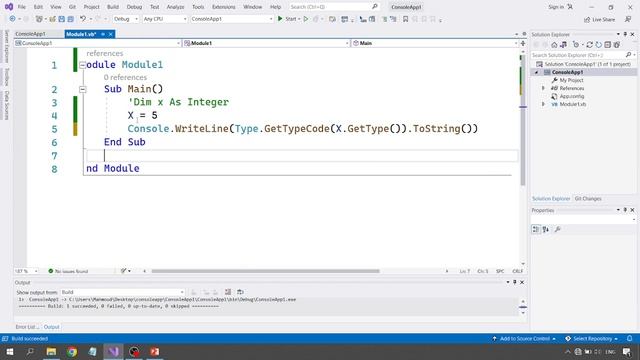Click Switch Views icon in Solution Explorer
The image size is (640, 360).
click(x=564, y=44)
